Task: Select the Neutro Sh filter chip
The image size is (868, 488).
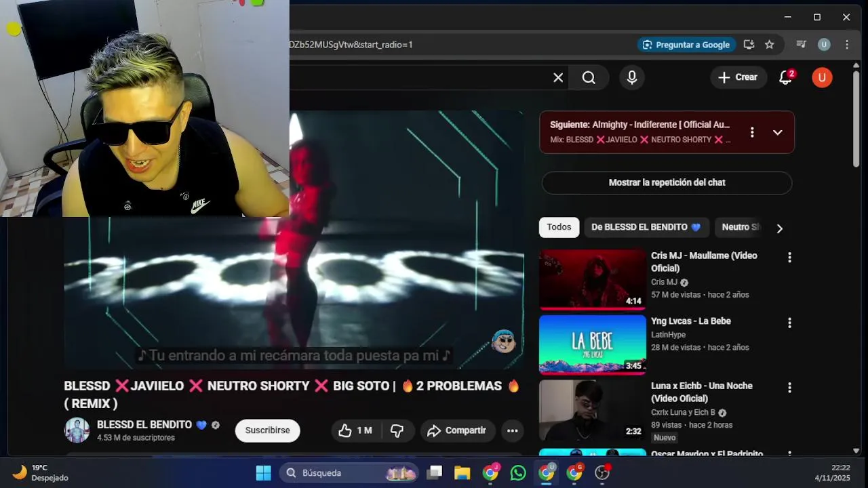Action: pyautogui.click(x=741, y=227)
